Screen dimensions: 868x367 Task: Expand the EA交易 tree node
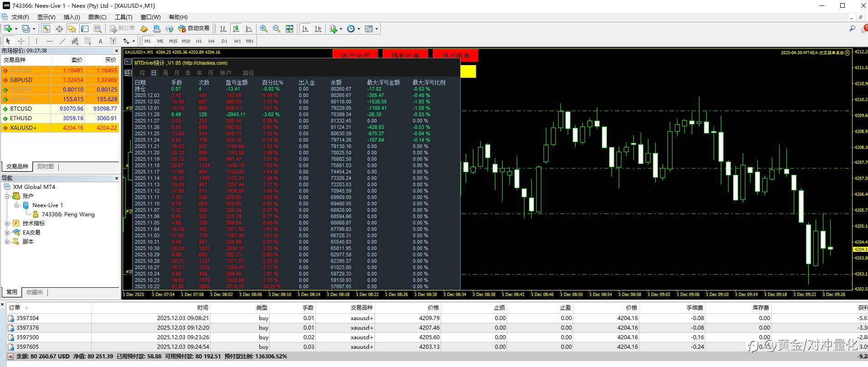pos(7,233)
